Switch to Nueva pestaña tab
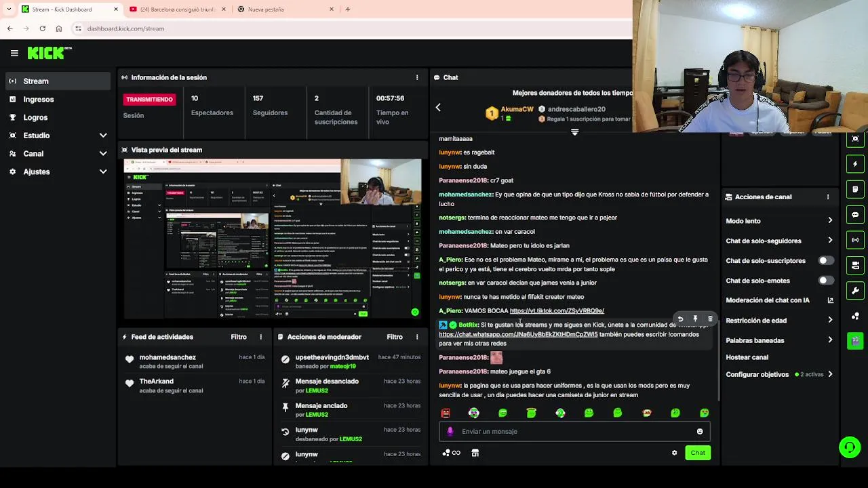This screenshot has height=488, width=868. point(285,9)
